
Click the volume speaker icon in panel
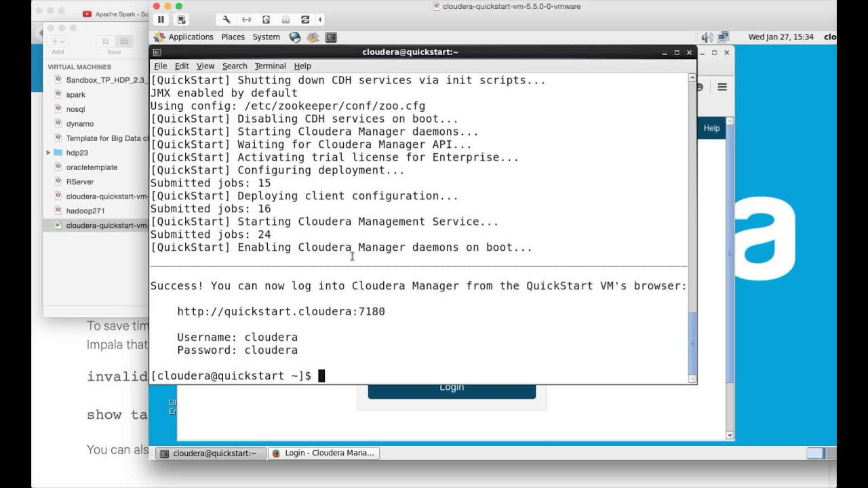tap(707, 37)
